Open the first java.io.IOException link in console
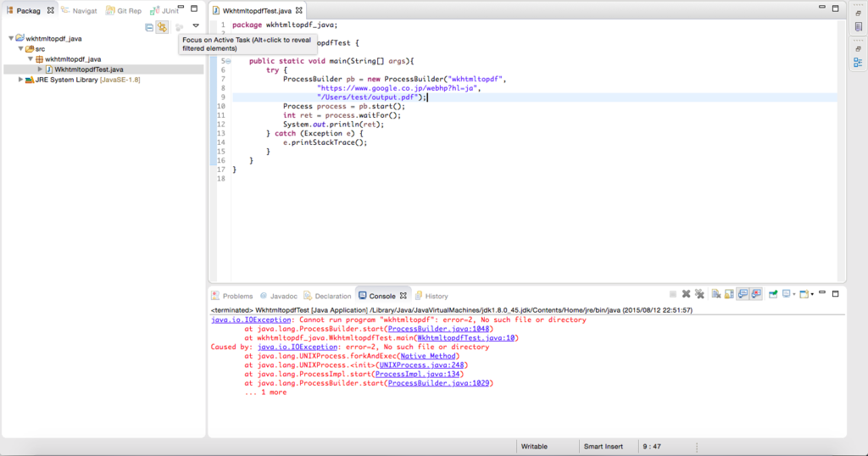 251,320
